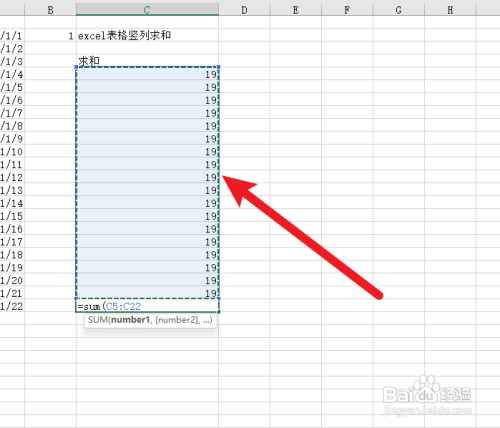Viewport: 500px width, 428px height.
Task: Click the date cell ending /1/3
Action: tap(12, 61)
